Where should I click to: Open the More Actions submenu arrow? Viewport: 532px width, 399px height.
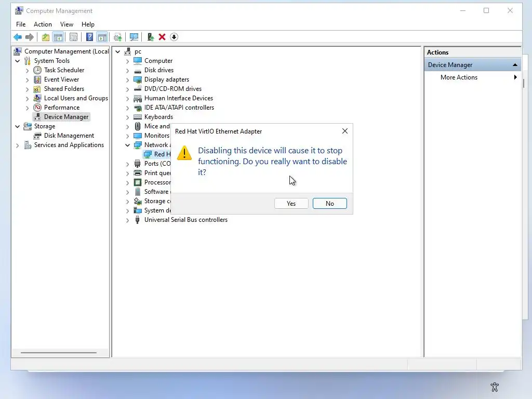(x=515, y=77)
